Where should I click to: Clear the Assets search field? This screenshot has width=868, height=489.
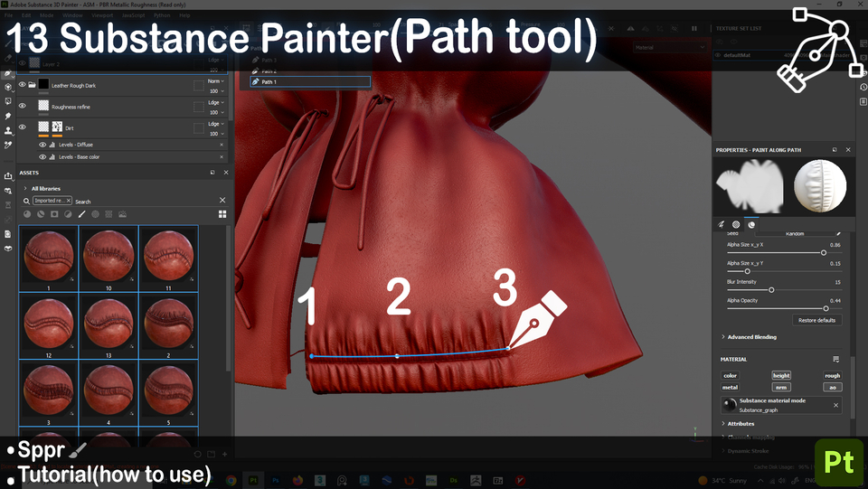(222, 201)
